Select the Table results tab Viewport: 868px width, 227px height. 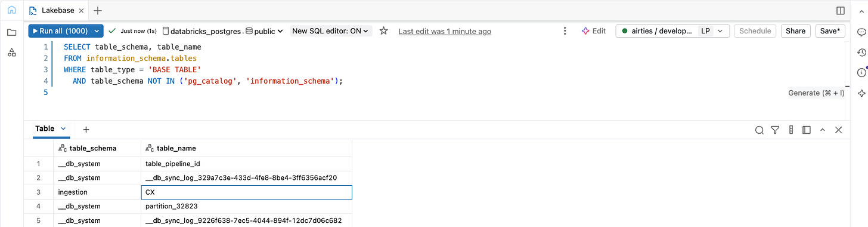[x=45, y=128]
